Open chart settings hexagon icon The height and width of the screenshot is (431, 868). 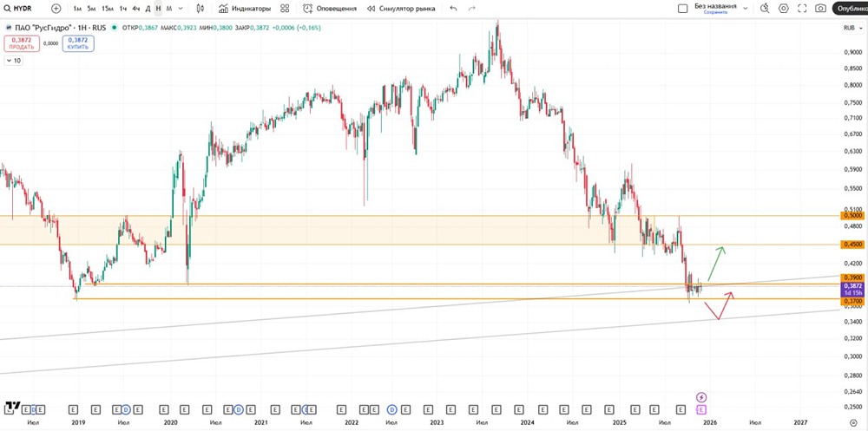point(783,9)
